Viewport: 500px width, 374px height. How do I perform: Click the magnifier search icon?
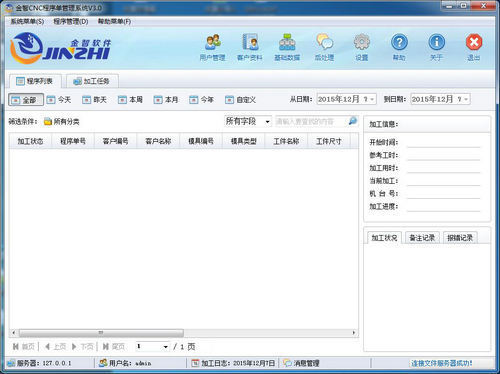pyautogui.click(x=353, y=121)
